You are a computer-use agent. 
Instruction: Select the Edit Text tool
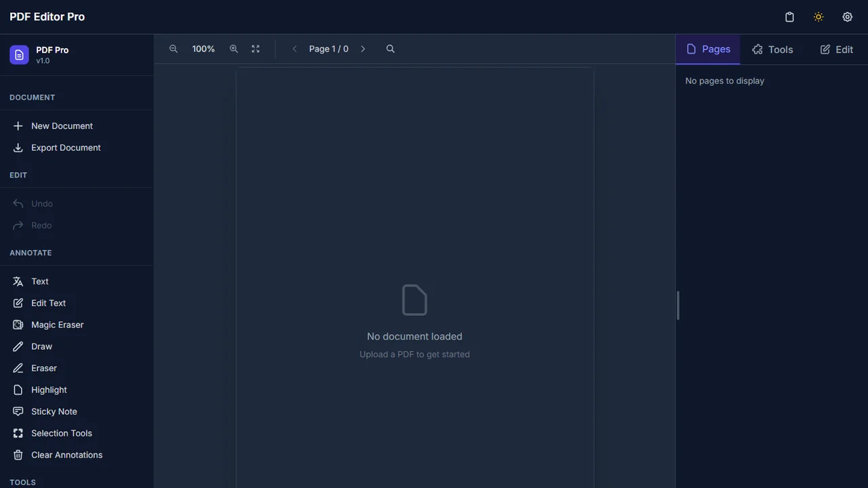[x=77, y=303]
